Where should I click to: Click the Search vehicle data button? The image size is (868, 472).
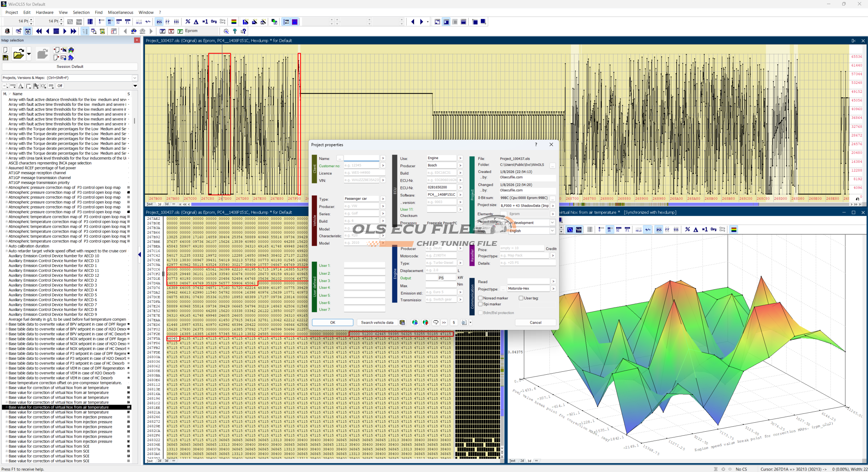pyautogui.click(x=377, y=322)
